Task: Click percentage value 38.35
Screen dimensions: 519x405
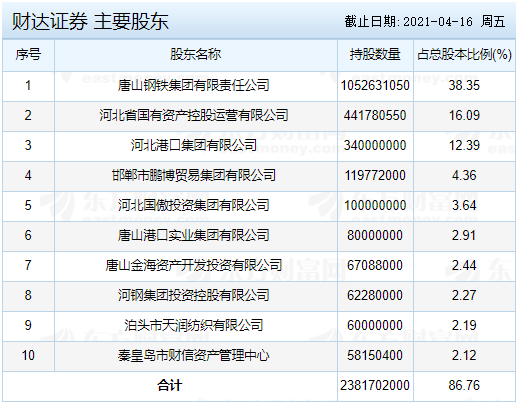Action: [464, 85]
